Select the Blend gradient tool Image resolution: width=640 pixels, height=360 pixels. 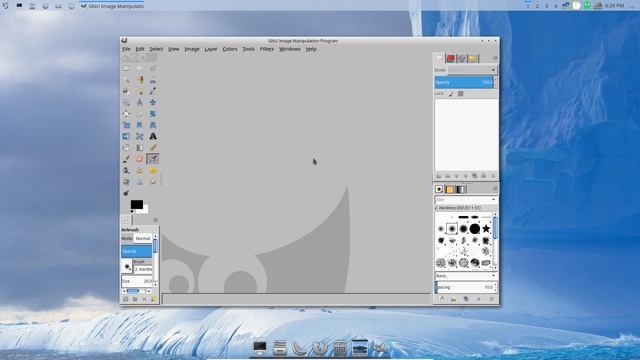[140, 148]
